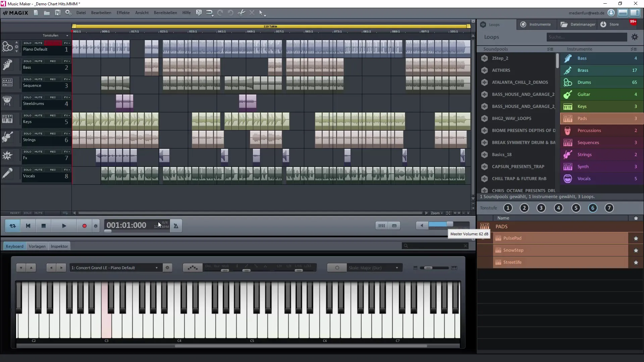The image size is (644, 362).
Task: Toggle the metronome button
Action: (176, 226)
